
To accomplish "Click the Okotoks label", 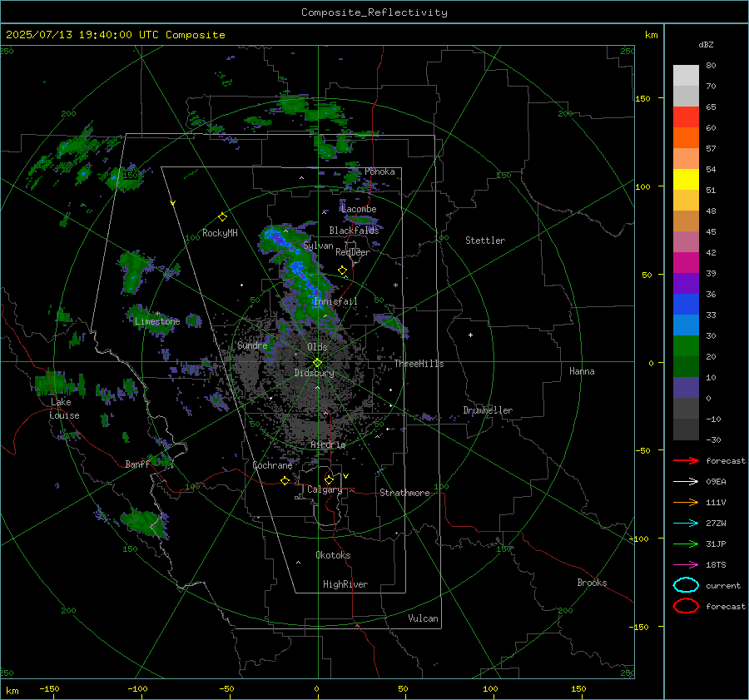I will 334,555.
